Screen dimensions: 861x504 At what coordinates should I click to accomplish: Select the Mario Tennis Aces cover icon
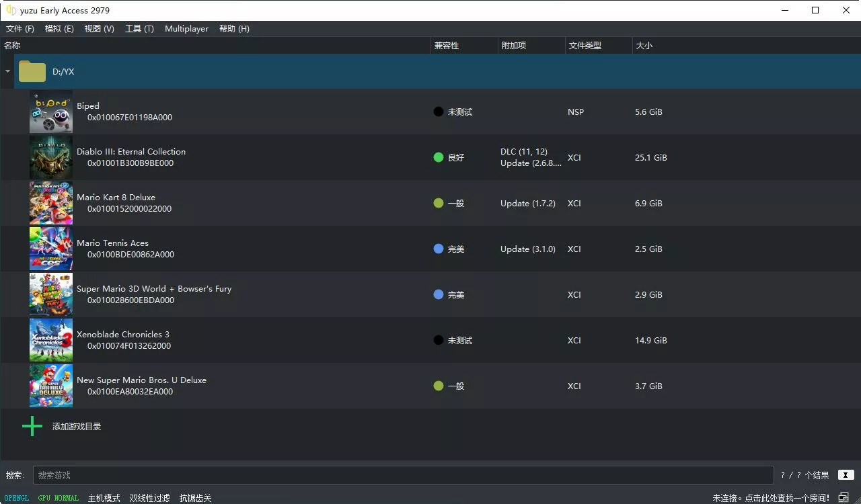tap(51, 249)
